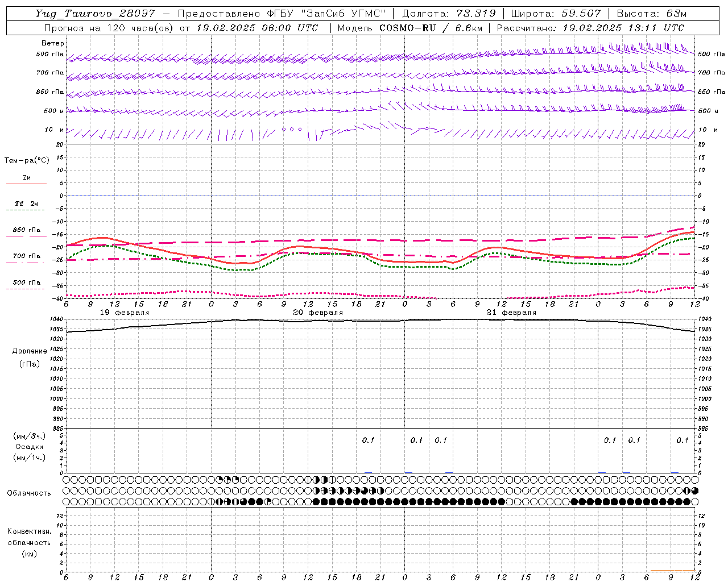Click the solid blue line under '2м' legend

coord(26,184)
